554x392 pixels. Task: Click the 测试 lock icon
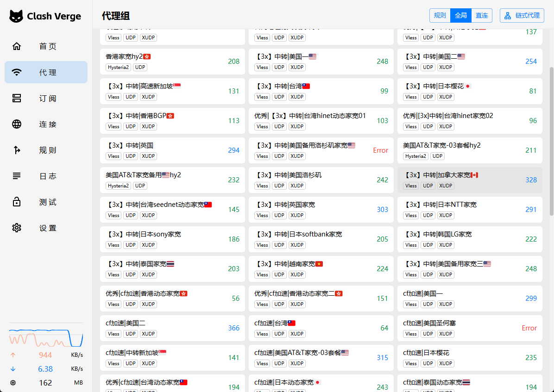click(x=17, y=202)
